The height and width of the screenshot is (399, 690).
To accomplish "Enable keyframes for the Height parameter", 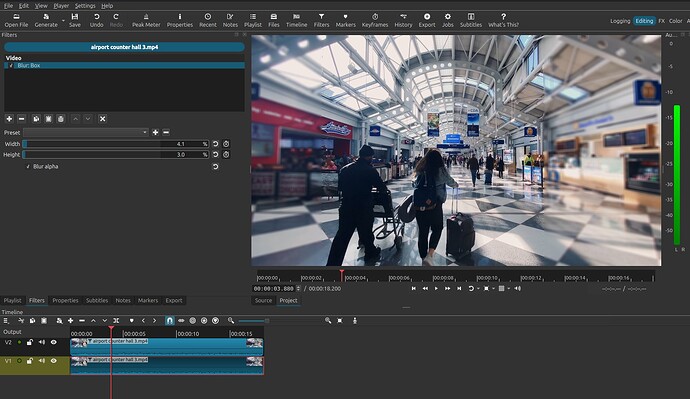I will (x=226, y=154).
